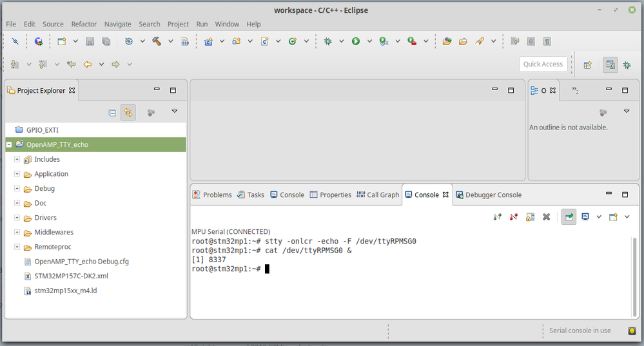Screen dimensions: 644x346
Task: Click the Open Type icon
Action: [x=447, y=41]
